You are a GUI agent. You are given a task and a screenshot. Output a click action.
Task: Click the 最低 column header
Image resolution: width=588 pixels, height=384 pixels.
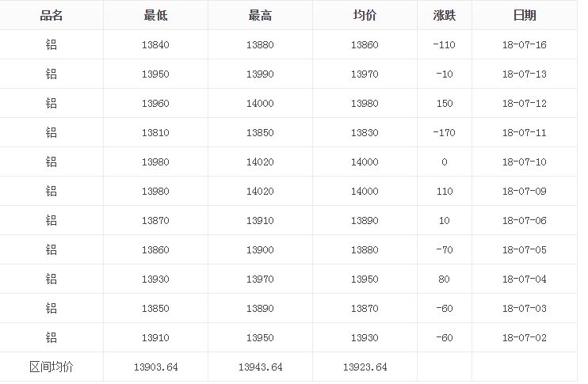(155, 16)
